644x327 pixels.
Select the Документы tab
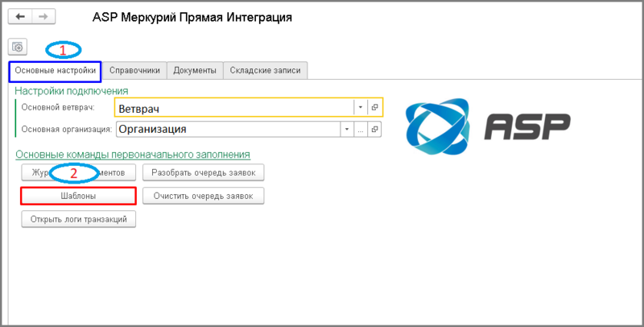pos(195,71)
